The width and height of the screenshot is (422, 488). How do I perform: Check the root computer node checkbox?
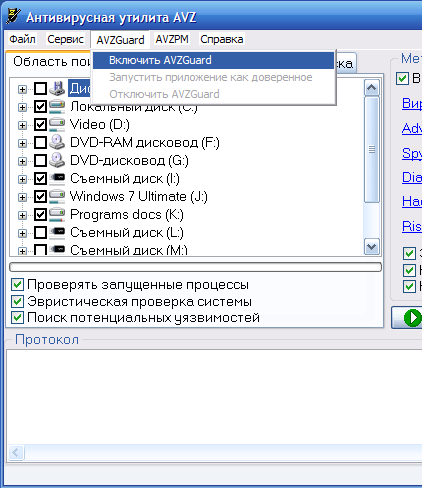coord(40,89)
